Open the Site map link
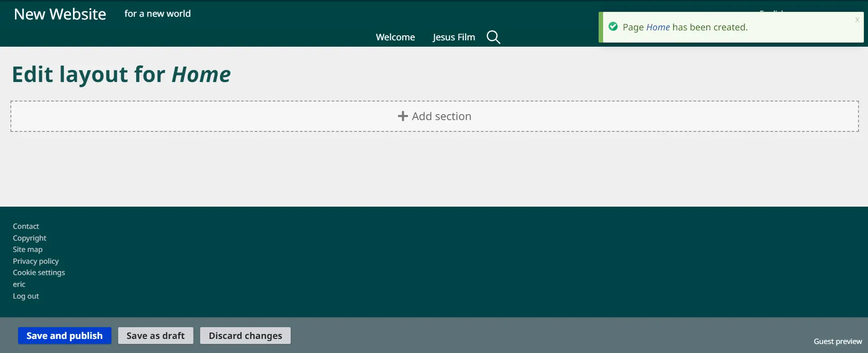The width and height of the screenshot is (868, 353). point(28,249)
